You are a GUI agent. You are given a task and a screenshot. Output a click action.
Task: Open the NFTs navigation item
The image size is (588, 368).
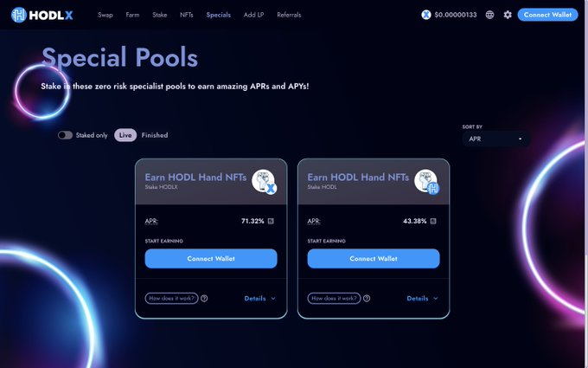pyautogui.click(x=187, y=15)
